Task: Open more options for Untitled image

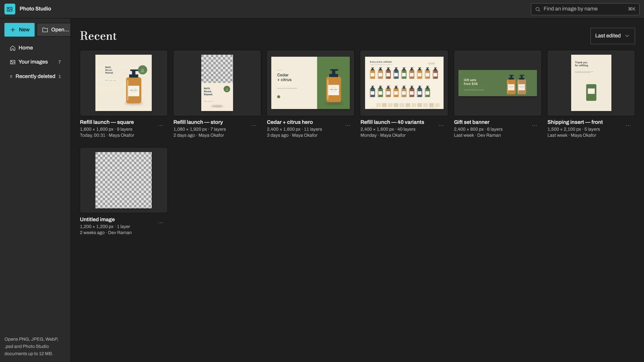Action: (x=161, y=223)
